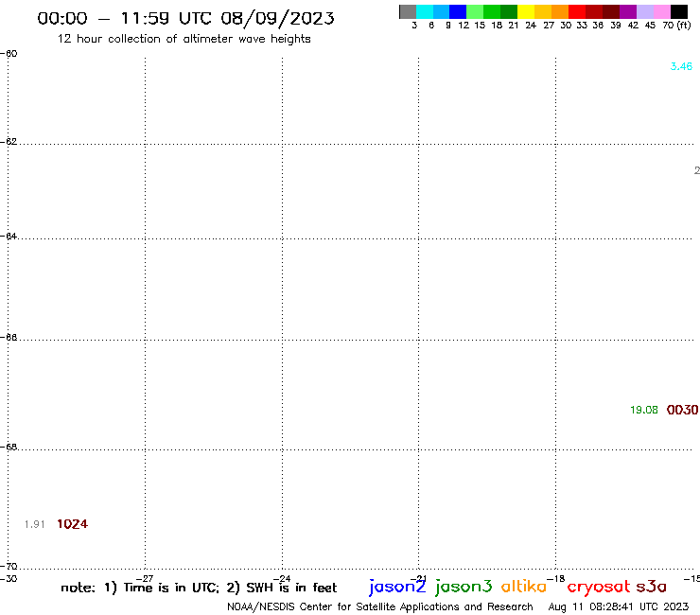Click the bright red legend swatch
Screen dimensions: 700x615
tap(577, 11)
